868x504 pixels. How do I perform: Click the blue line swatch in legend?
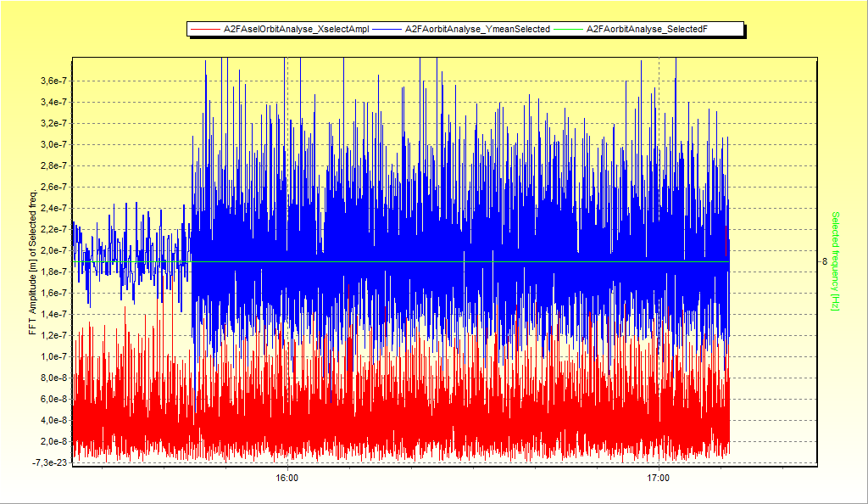(387, 30)
